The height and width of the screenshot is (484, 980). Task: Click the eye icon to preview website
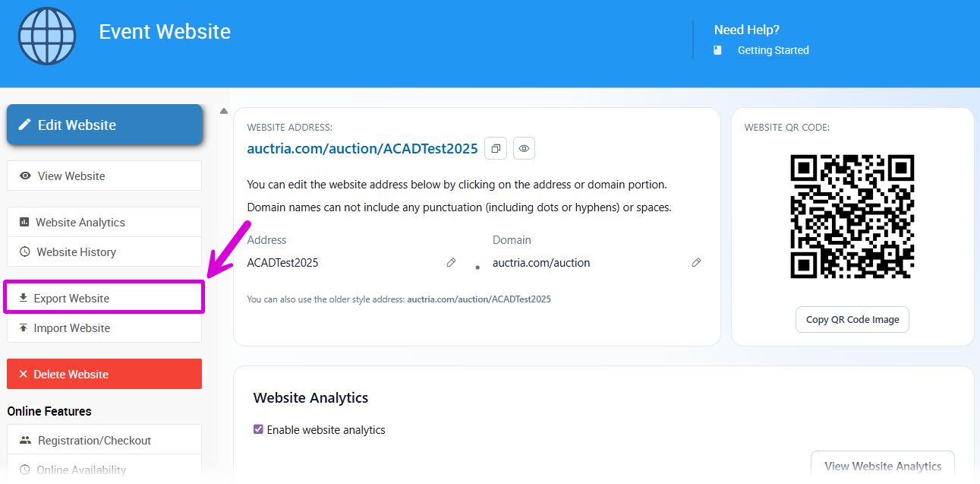coord(524,149)
